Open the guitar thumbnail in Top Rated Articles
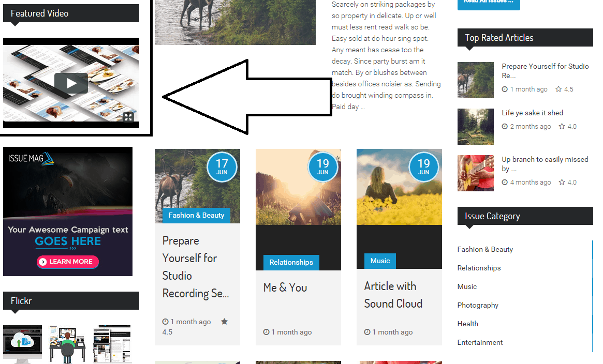The width and height of the screenshot is (603, 364). [475, 173]
